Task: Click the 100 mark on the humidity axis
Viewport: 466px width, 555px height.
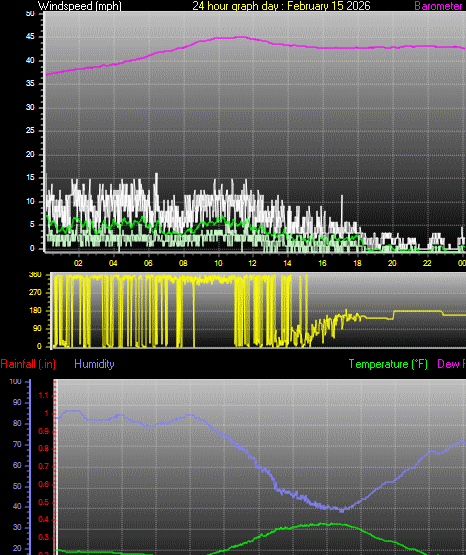Action: pos(15,382)
